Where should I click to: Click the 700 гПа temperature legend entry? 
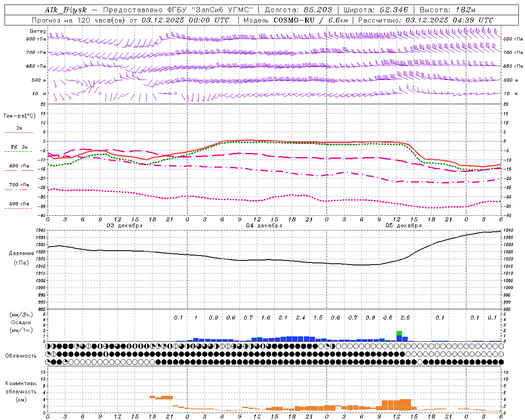pos(19,185)
